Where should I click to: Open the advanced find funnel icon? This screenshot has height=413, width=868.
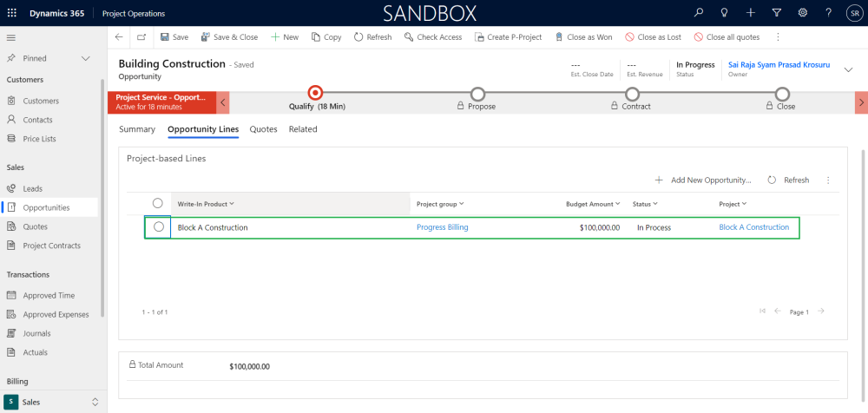coord(776,13)
